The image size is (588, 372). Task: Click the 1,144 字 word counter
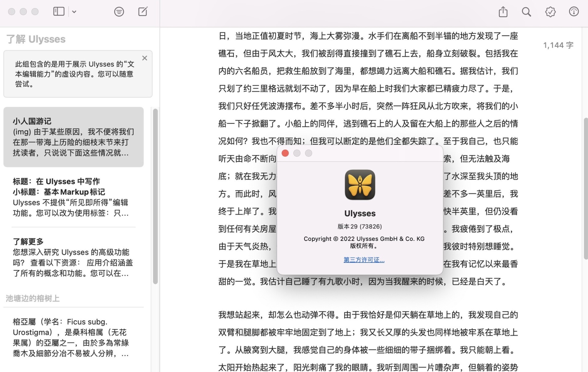[558, 45]
